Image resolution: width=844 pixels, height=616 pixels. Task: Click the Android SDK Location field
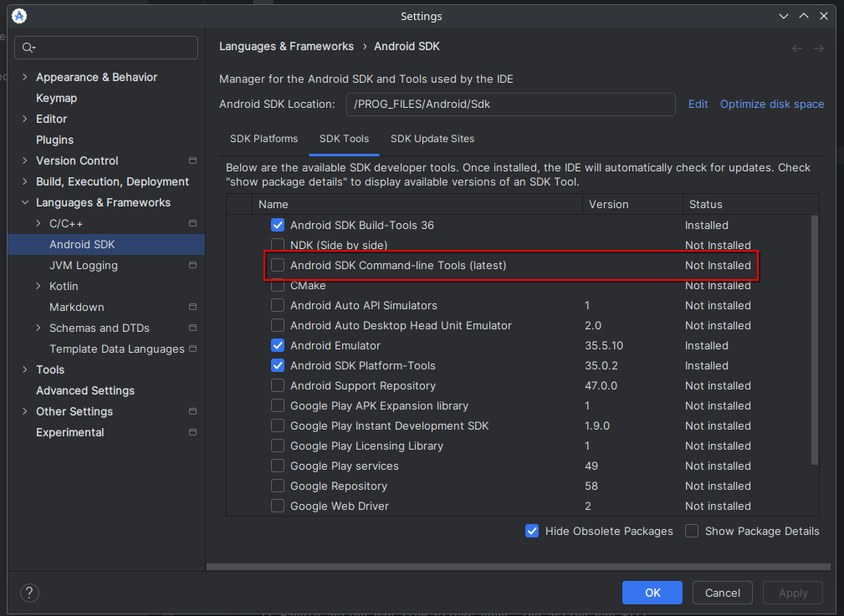coord(511,104)
